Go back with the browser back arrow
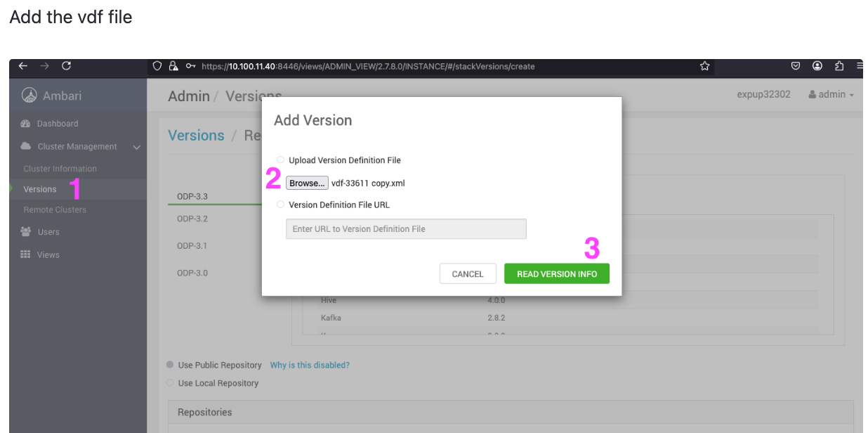 [23, 66]
